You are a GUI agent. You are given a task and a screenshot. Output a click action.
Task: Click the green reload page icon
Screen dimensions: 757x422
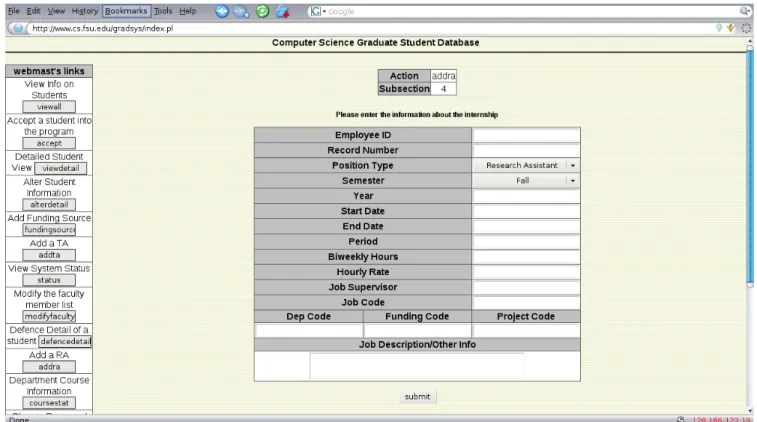click(x=263, y=11)
